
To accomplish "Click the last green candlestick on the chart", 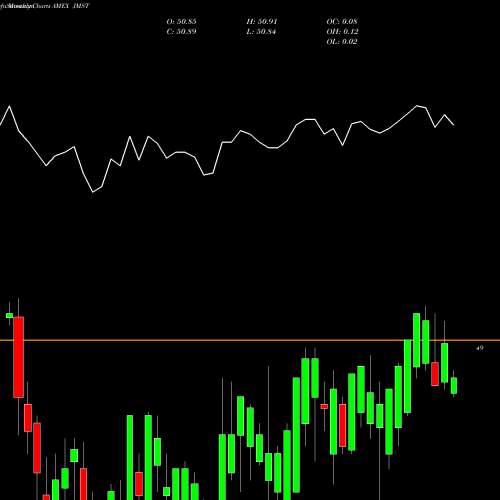I will click(454, 385).
